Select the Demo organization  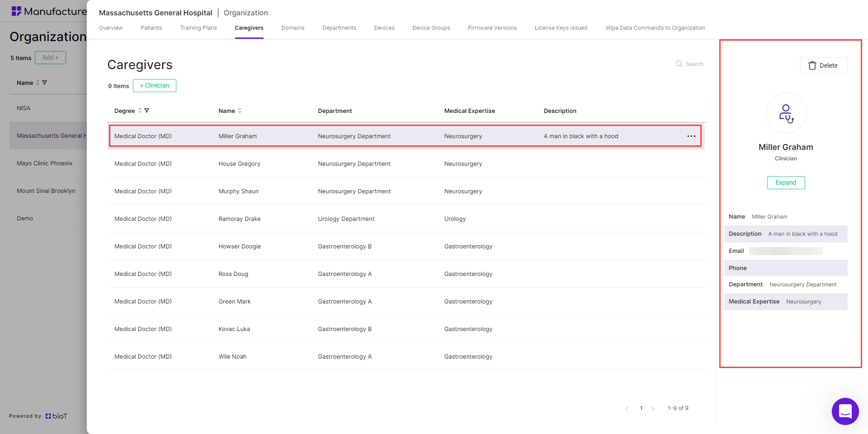coord(48,219)
